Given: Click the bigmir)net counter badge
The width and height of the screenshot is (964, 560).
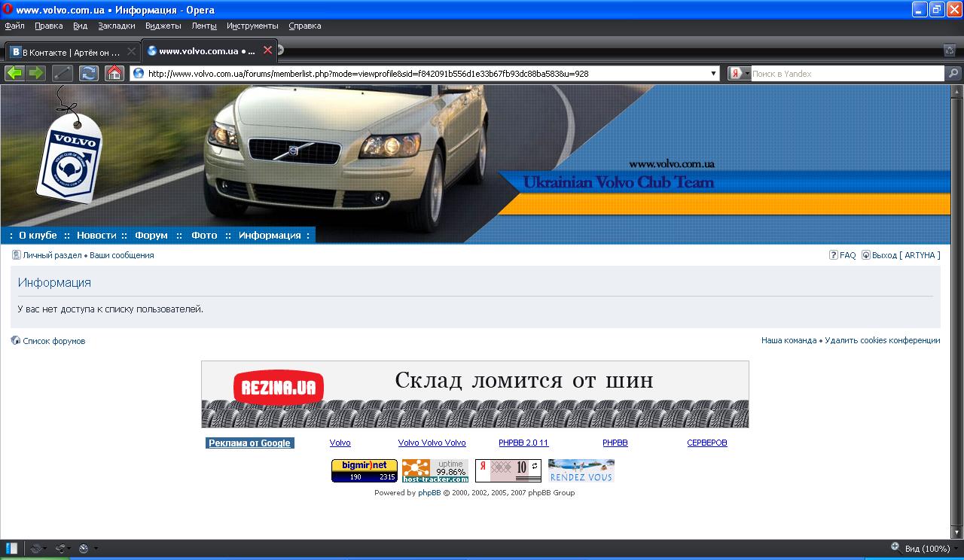Looking at the screenshot, I should 365,470.
